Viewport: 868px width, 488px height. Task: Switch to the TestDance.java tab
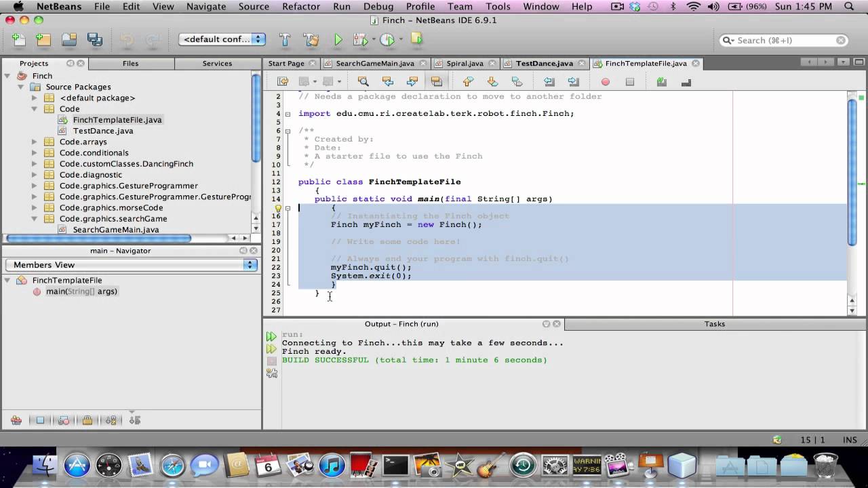pyautogui.click(x=545, y=63)
